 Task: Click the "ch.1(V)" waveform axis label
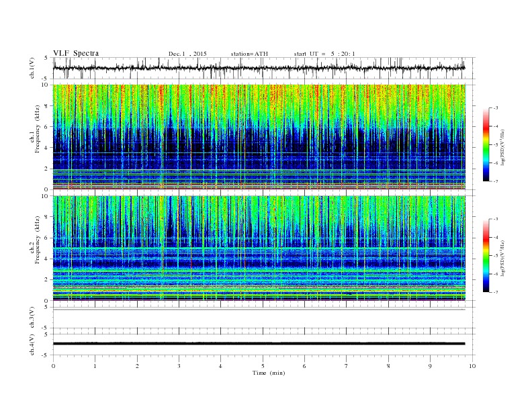point(32,68)
